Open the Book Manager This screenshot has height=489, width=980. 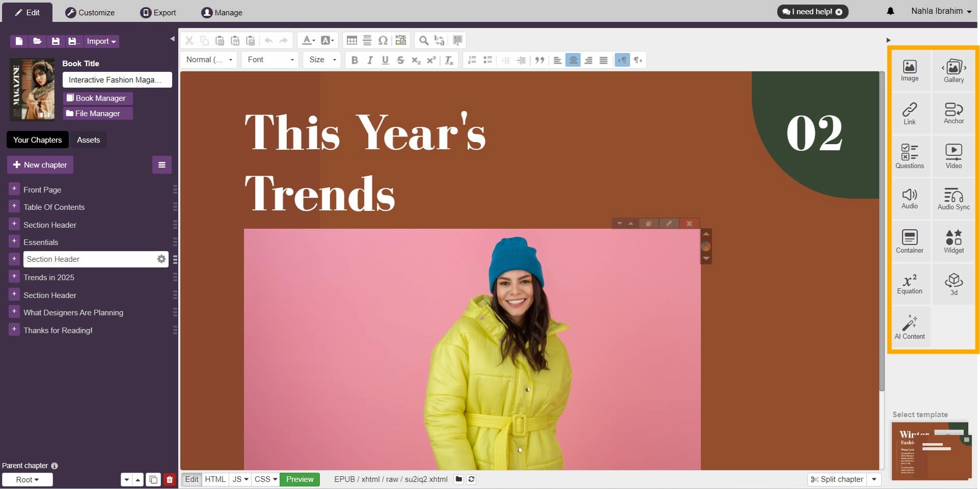97,98
